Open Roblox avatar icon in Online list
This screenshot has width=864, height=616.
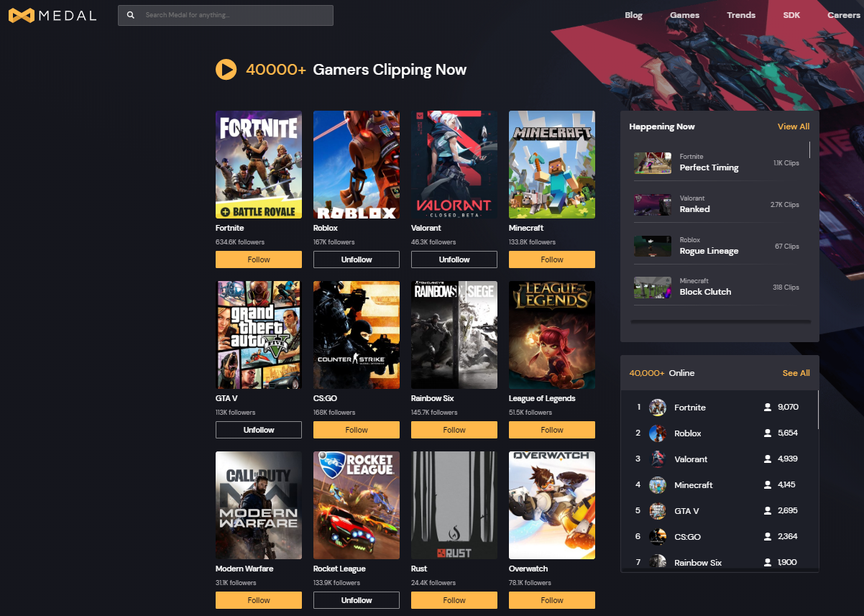tap(658, 433)
